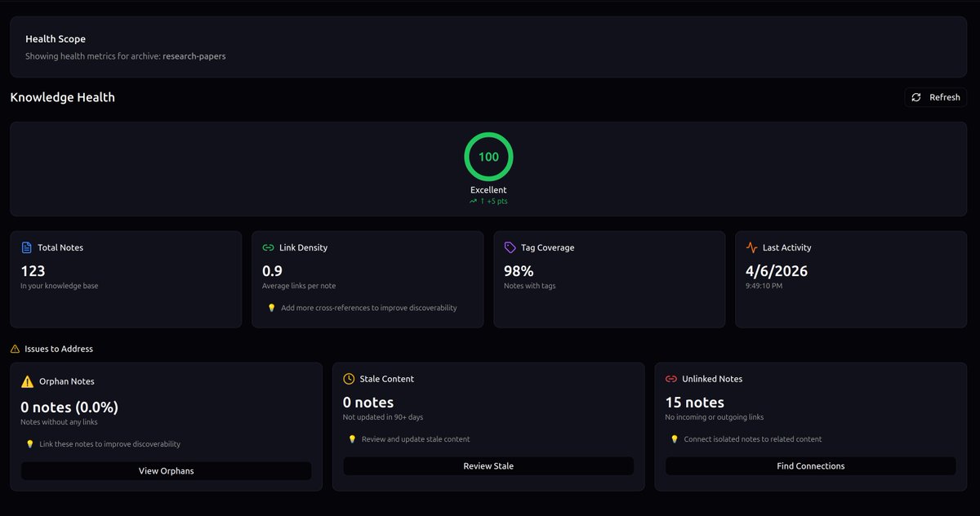
Task: Click the Orphan Notes warning icon
Action: coord(27,381)
